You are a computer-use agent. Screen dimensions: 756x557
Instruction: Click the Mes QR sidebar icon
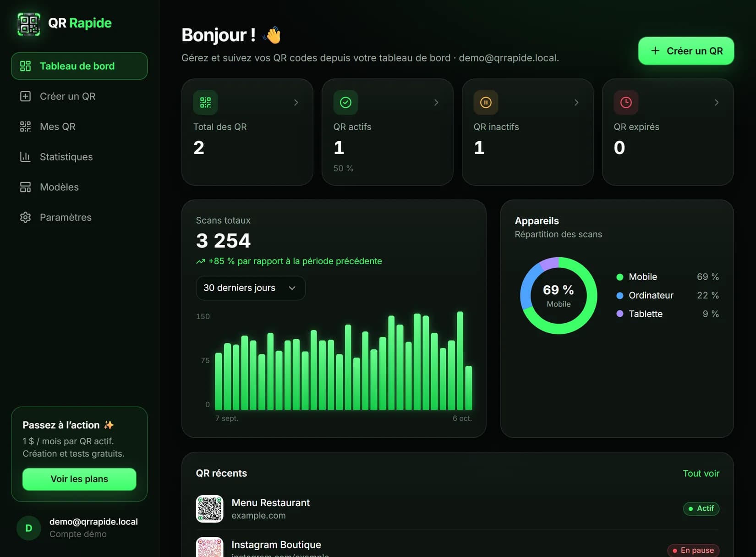pyautogui.click(x=25, y=127)
